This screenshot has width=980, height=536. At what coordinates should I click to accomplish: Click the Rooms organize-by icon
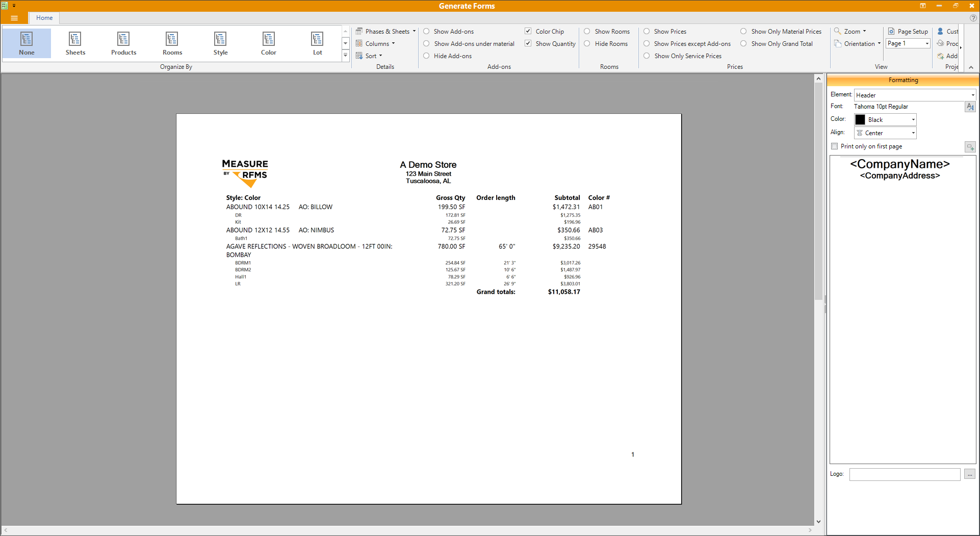click(x=172, y=43)
